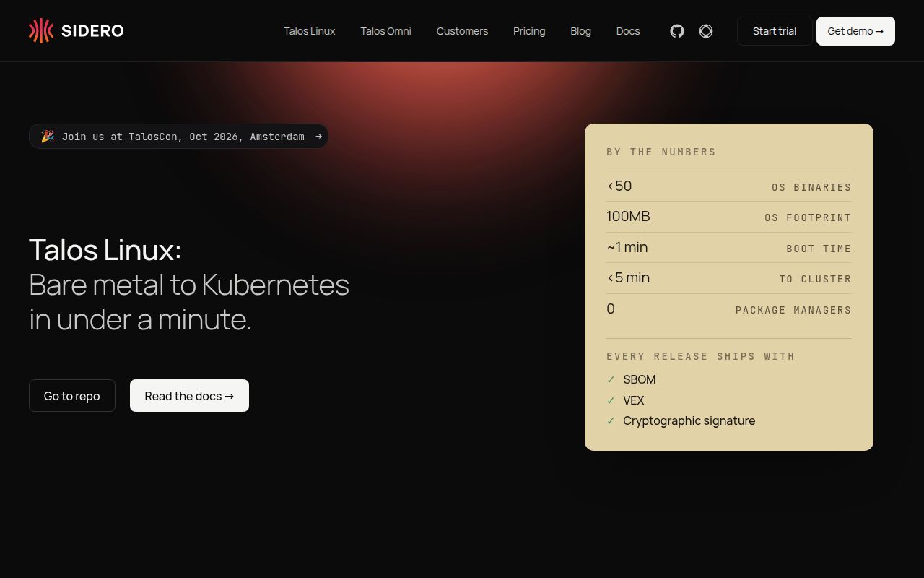Image resolution: width=924 pixels, height=578 pixels.
Task: Click the Go to repo button
Action: click(72, 396)
